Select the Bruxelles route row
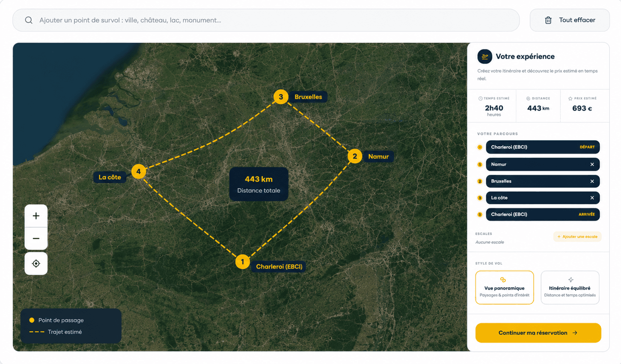 [543, 181]
